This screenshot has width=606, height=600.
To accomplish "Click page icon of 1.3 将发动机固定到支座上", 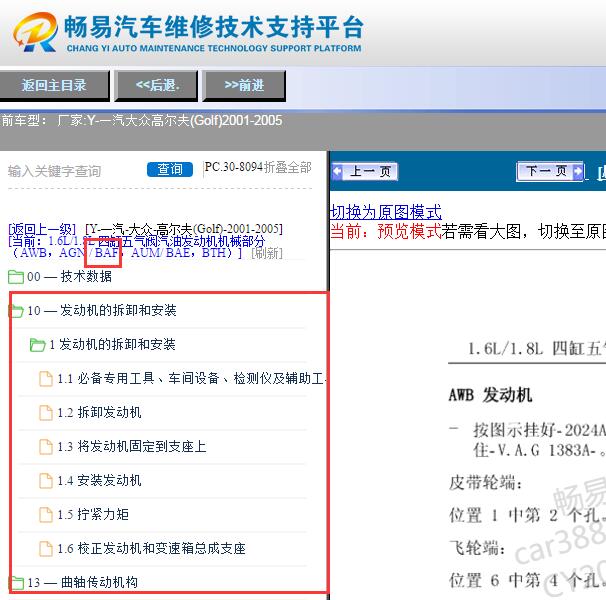I will (x=46, y=447).
